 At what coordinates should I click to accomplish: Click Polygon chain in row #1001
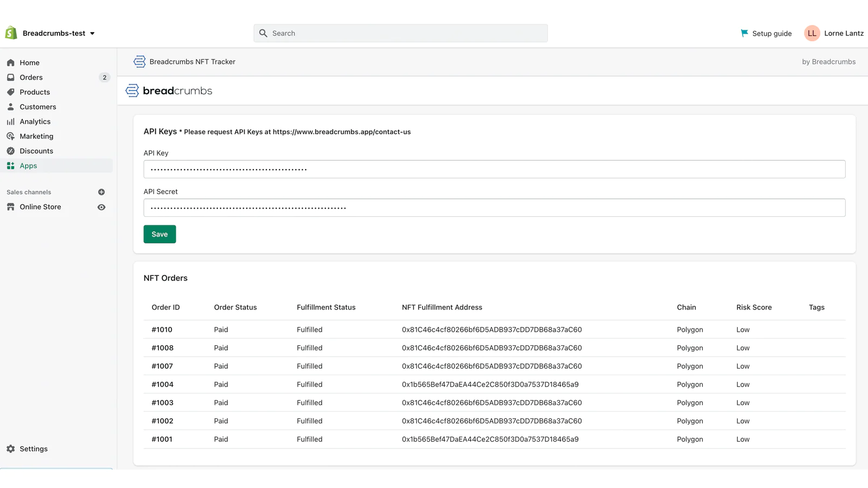690,439
